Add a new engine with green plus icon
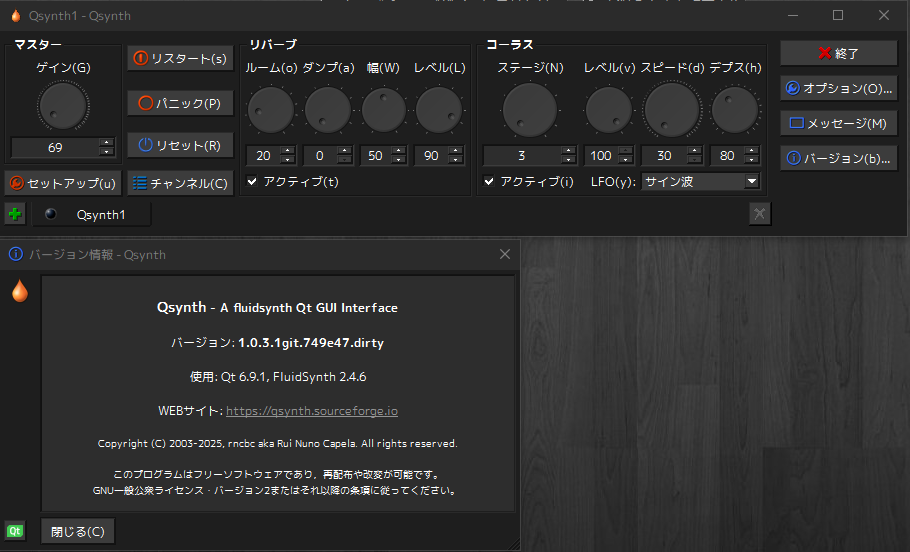 (15, 214)
